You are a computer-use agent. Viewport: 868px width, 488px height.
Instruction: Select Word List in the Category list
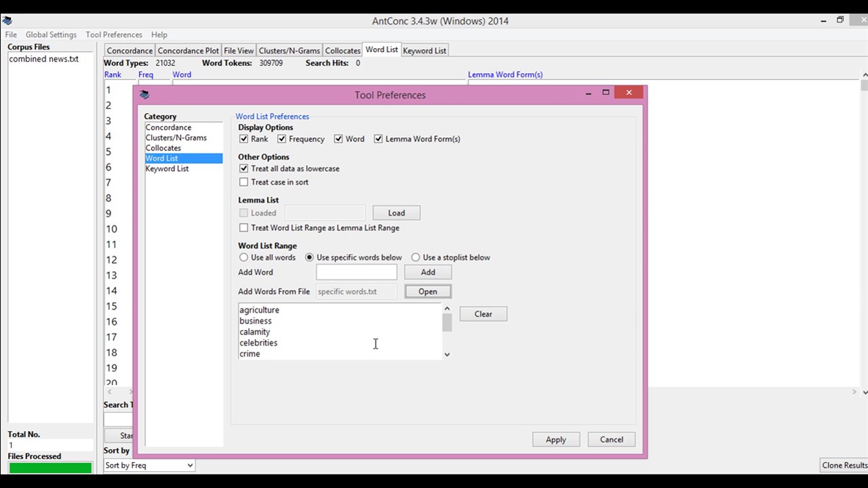[x=183, y=158]
